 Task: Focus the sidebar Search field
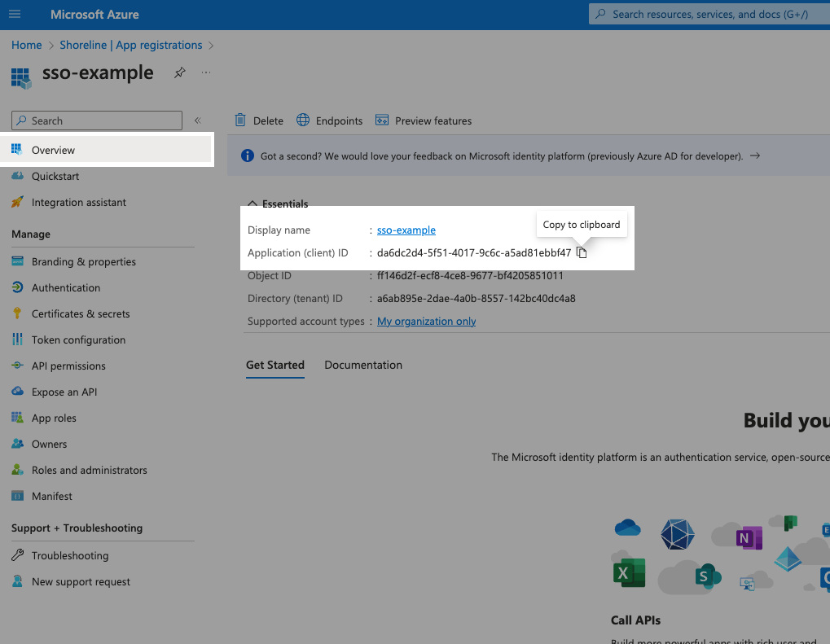point(97,120)
